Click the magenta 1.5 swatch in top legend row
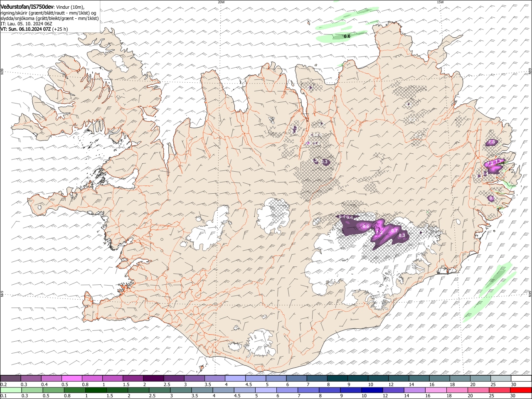Image resolution: width=532 pixels, height=399 pixels. (133, 379)
